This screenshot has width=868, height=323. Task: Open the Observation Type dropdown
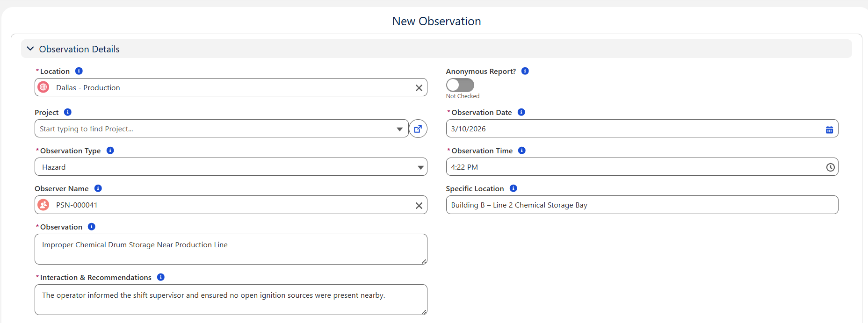pos(231,167)
